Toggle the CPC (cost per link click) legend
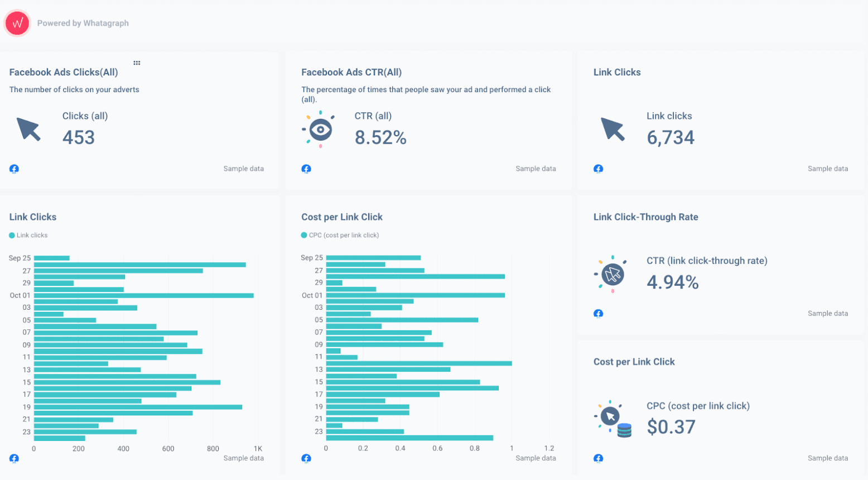 pos(341,235)
